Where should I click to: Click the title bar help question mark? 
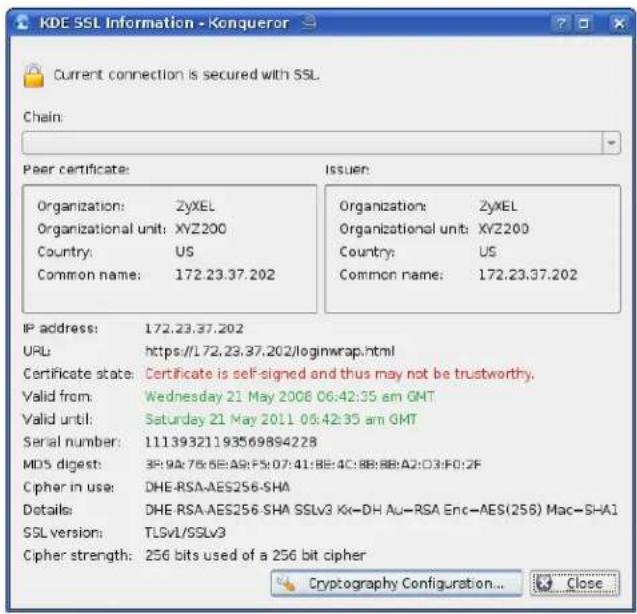coord(561,23)
